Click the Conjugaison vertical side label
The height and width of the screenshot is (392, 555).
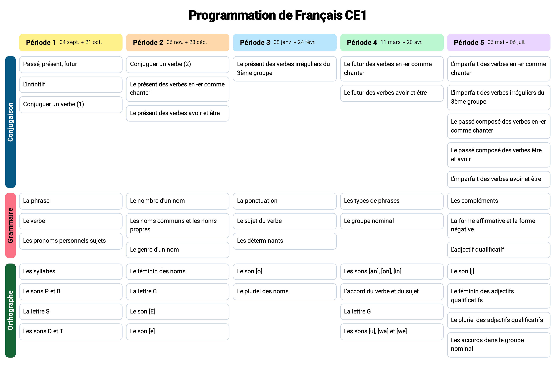(10, 122)
